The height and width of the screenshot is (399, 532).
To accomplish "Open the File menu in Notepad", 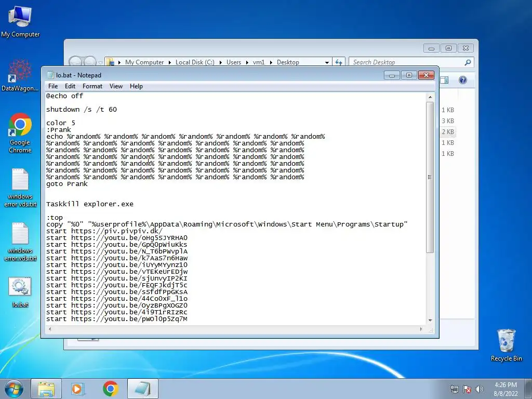I will point(53,86).
